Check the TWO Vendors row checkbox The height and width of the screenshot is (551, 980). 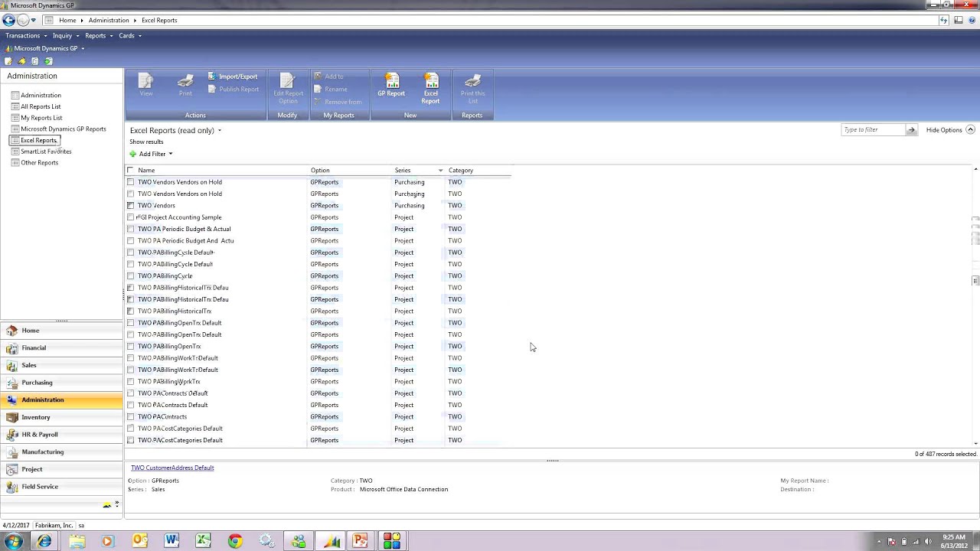click(x=130, y=205)
